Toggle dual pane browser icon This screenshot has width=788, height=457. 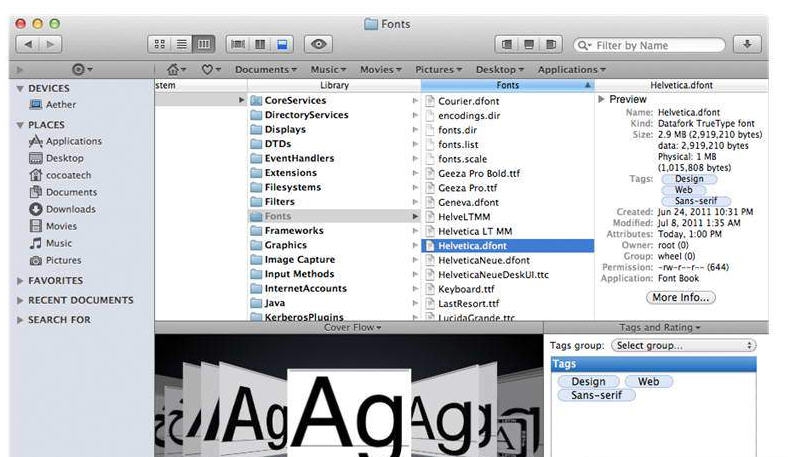click(260, 44)
